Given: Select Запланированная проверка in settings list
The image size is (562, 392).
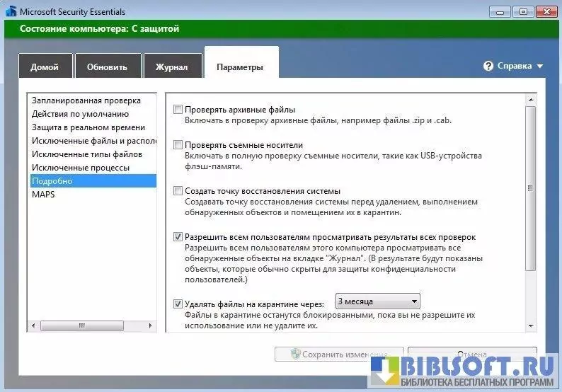Looking at the screenshot, I should 86,100.
